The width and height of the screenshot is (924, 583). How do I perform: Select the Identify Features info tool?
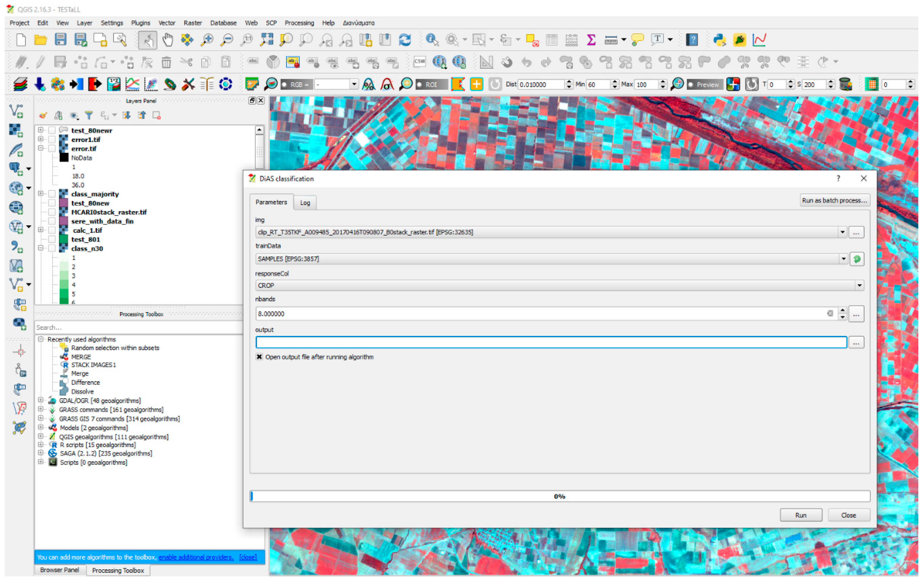432,40
